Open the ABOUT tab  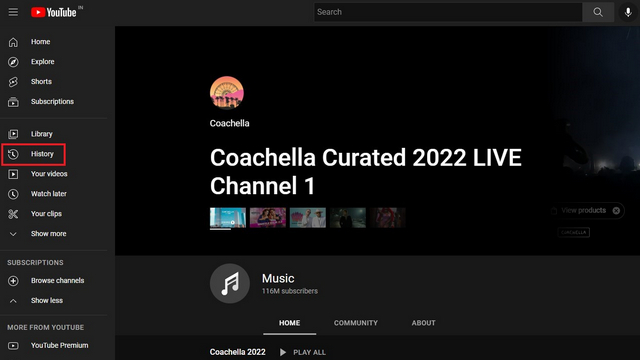(423, 323)
